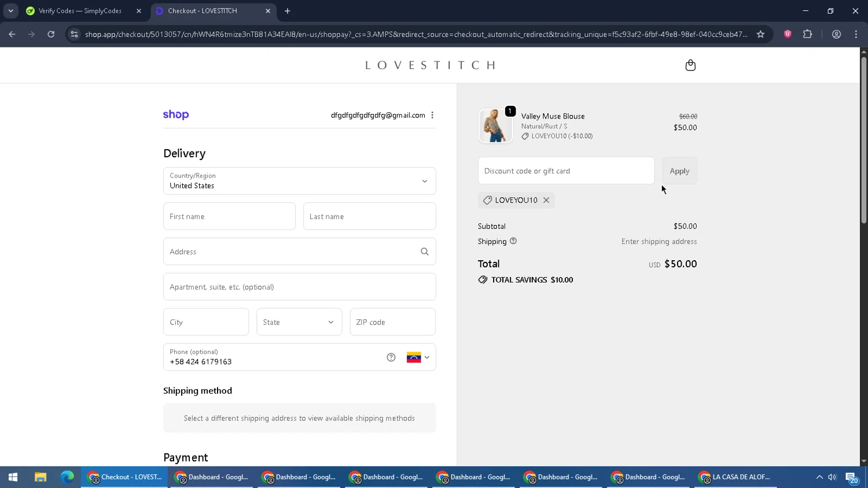Go back to the previous page
868x488 pixels.
pyautogui.click(x=12, y=34)
